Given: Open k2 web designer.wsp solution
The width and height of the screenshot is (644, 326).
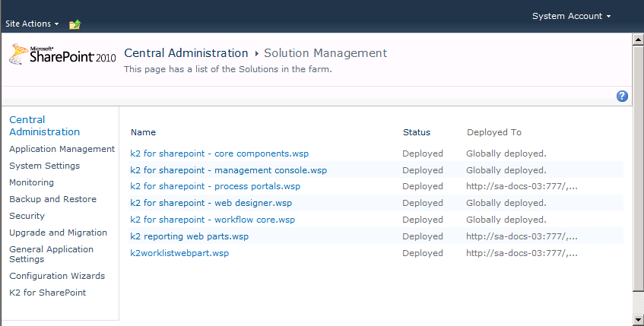Looking at the screenshot, I should click(211, 203).
